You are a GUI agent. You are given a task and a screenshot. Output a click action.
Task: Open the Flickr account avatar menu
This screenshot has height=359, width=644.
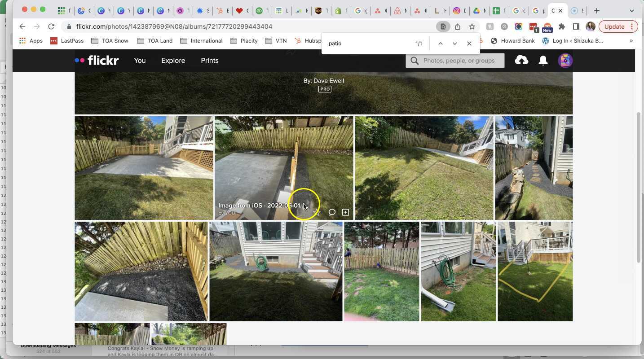point(565,61)
